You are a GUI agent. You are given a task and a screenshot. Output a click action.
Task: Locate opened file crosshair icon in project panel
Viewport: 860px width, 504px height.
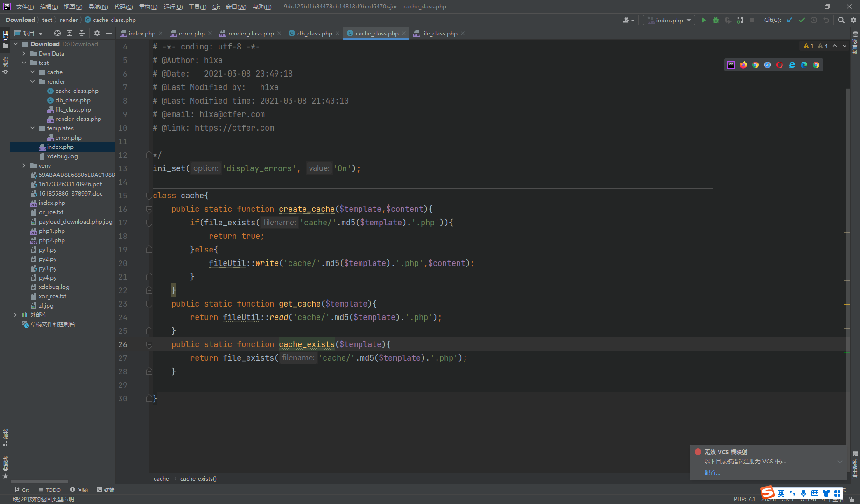click(x=57, y=33)
